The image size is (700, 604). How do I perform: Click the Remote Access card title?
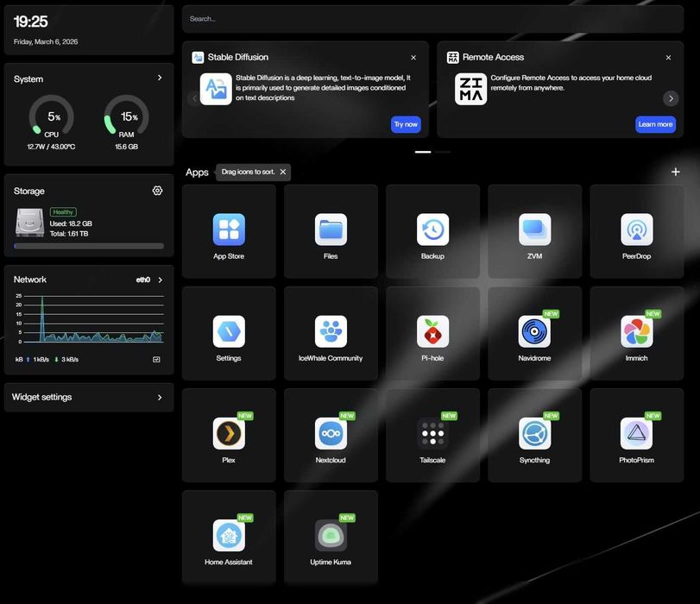click(x=493, y=57)
